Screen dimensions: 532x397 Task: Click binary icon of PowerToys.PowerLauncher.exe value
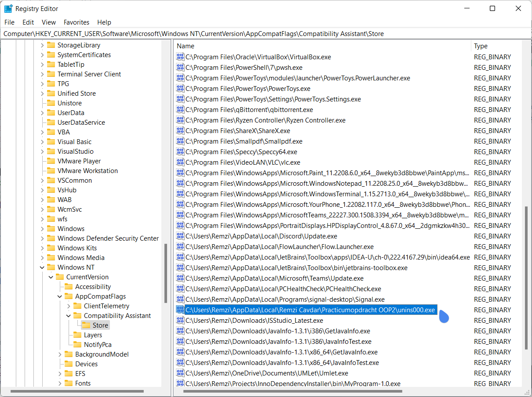pyautogui.click(x=180, y=78)
